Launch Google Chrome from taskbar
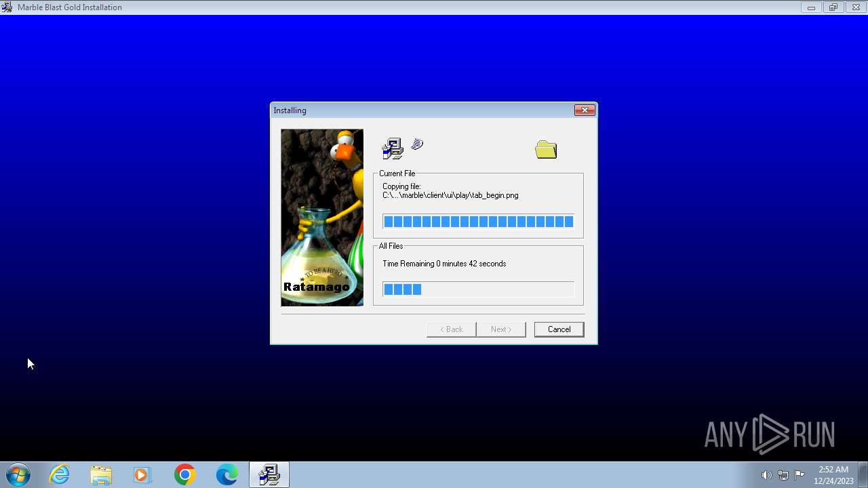 pyautogui.click(x=184, y=474)
